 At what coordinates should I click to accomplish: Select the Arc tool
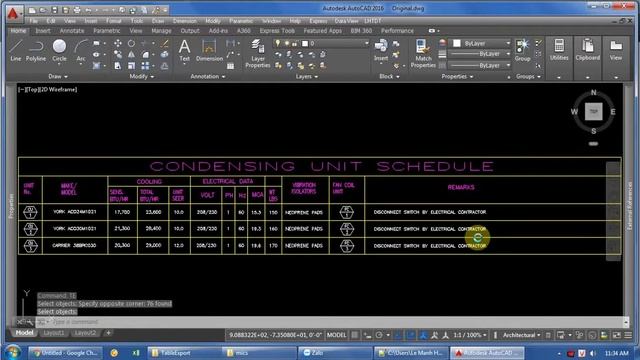coord(81,51)
